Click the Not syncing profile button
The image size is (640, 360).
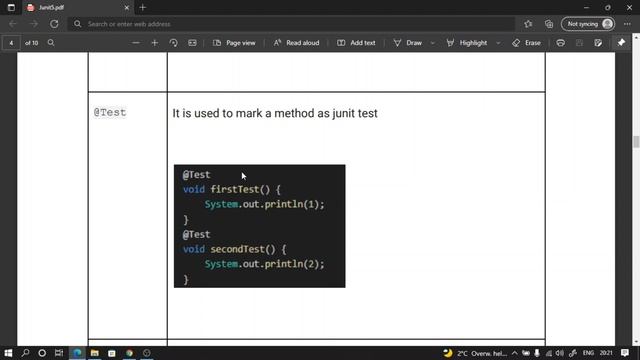[588, 24]
